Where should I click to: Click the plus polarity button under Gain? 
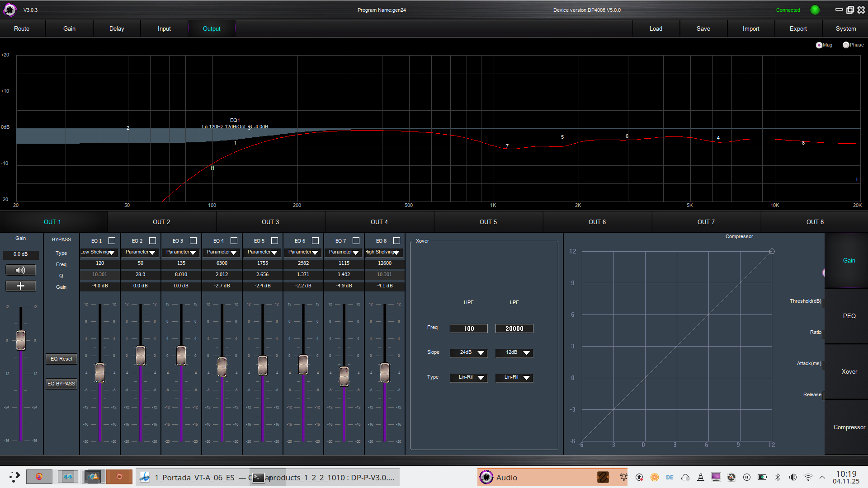click(x=20, y=286)
